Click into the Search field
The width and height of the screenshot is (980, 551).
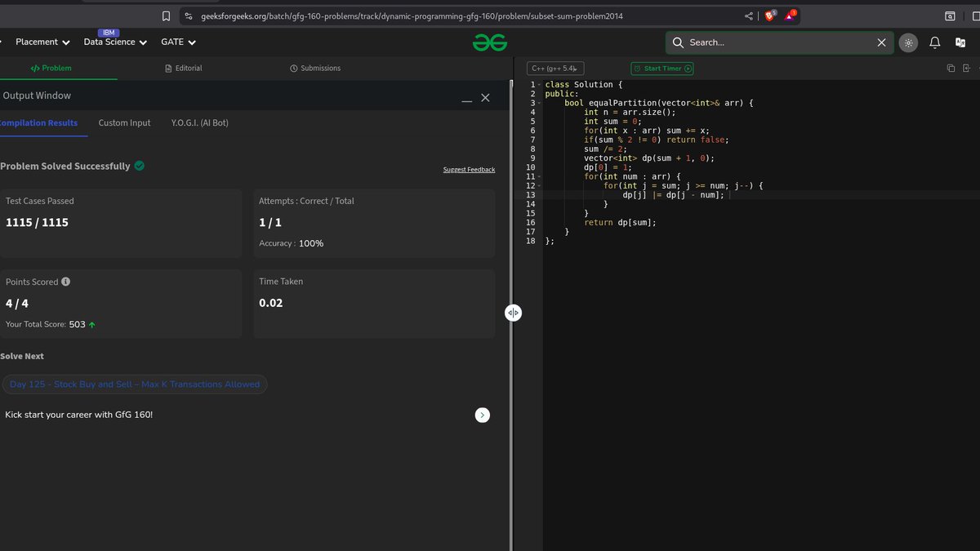click(x=780, y=42)
